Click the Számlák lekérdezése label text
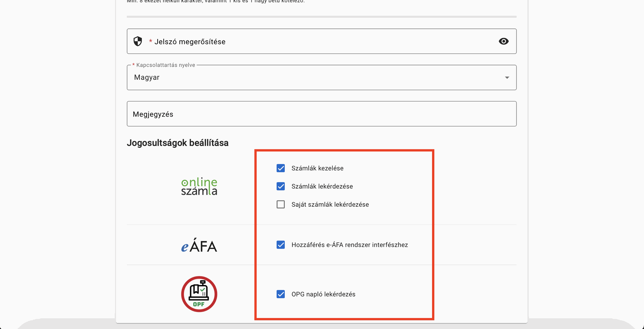The width and height of the screenshot is (644, 329). tap(322, 186)
